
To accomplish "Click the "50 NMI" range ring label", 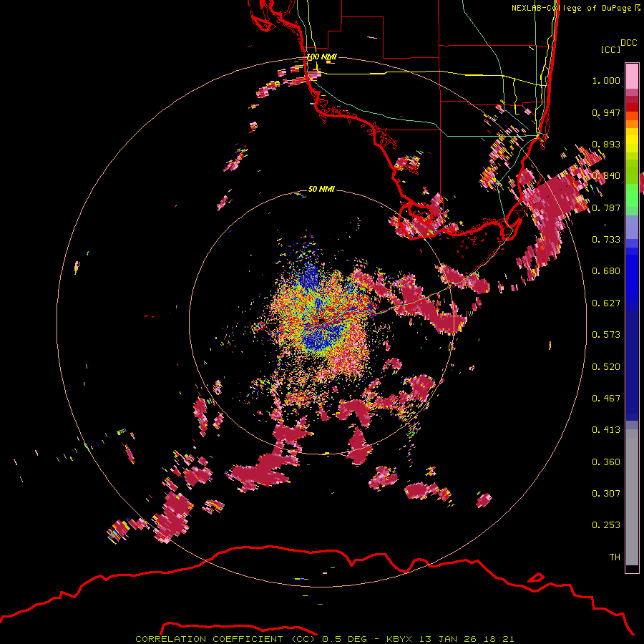I will coord(321,189).
